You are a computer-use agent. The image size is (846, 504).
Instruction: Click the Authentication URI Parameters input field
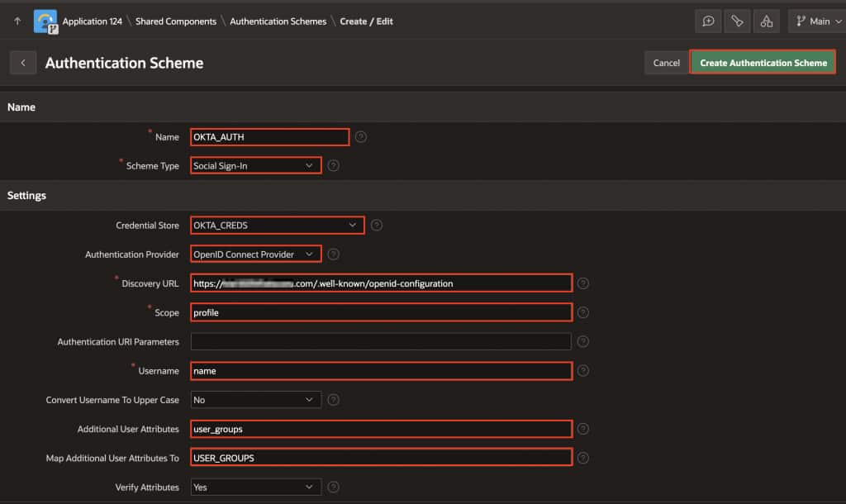pos(381,341)
